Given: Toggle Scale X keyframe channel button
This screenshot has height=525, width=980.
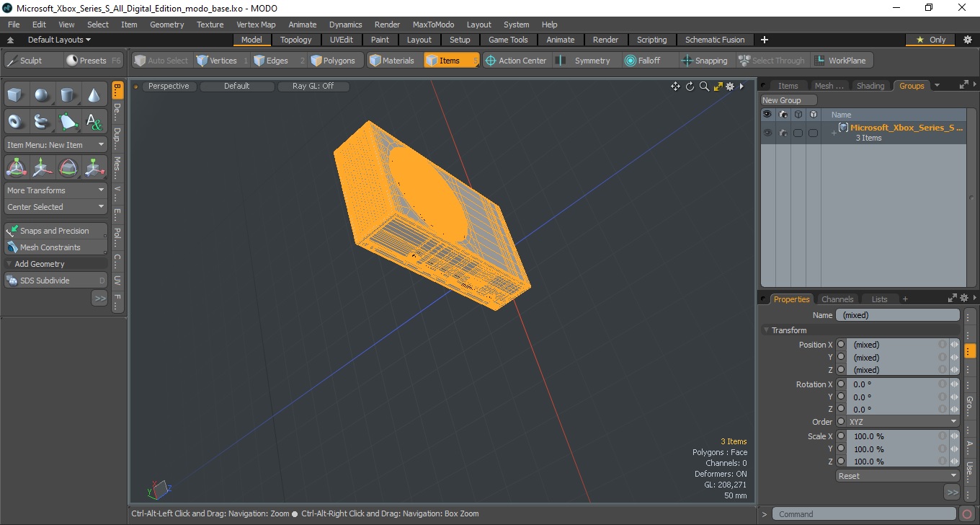Looking at the screenshot, I should tap(841, 436).
